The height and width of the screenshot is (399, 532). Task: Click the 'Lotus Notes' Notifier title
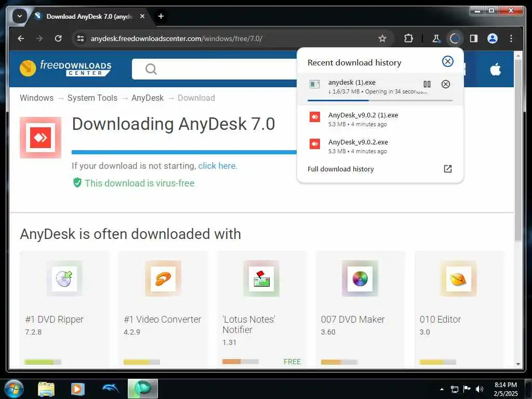249,325
